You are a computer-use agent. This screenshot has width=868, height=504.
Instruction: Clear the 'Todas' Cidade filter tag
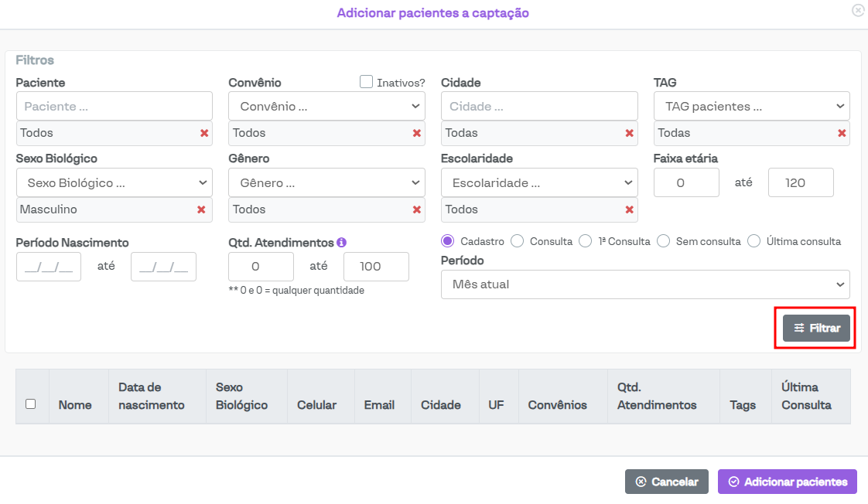[630, 133]
